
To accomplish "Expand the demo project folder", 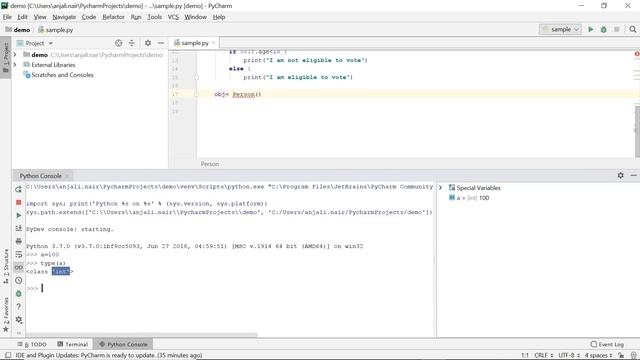I will click(15, 54).
